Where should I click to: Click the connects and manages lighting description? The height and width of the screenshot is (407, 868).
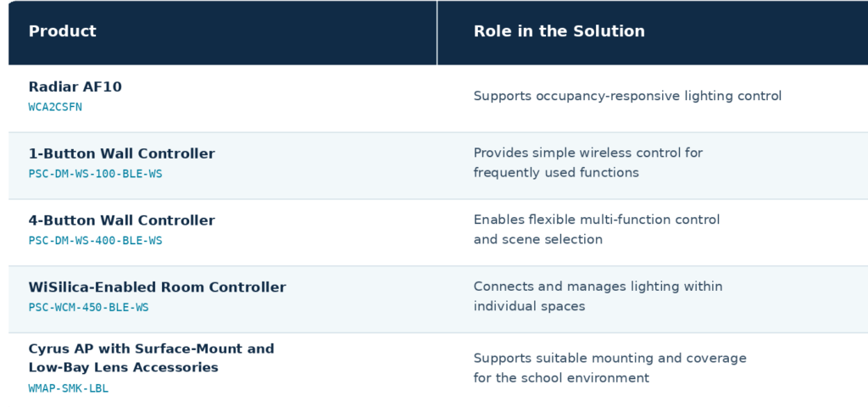click(x=598, y=296)
